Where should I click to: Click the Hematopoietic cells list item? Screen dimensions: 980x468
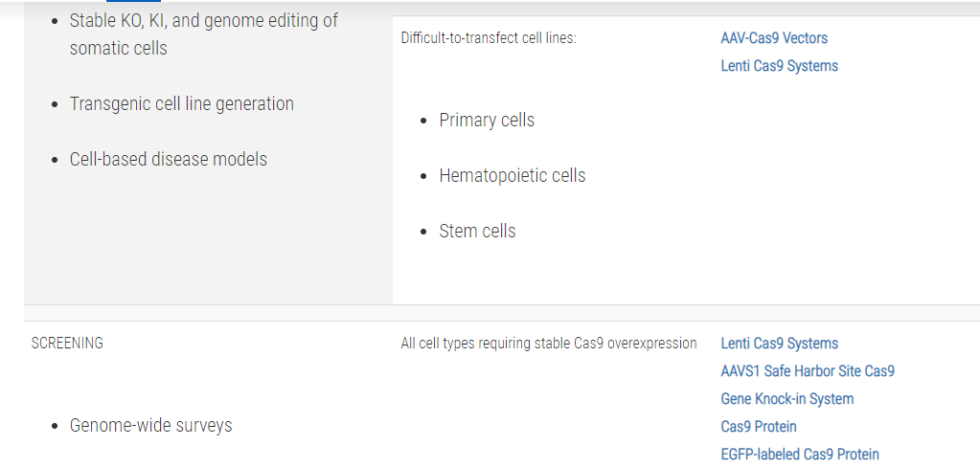tap(512, 176)
